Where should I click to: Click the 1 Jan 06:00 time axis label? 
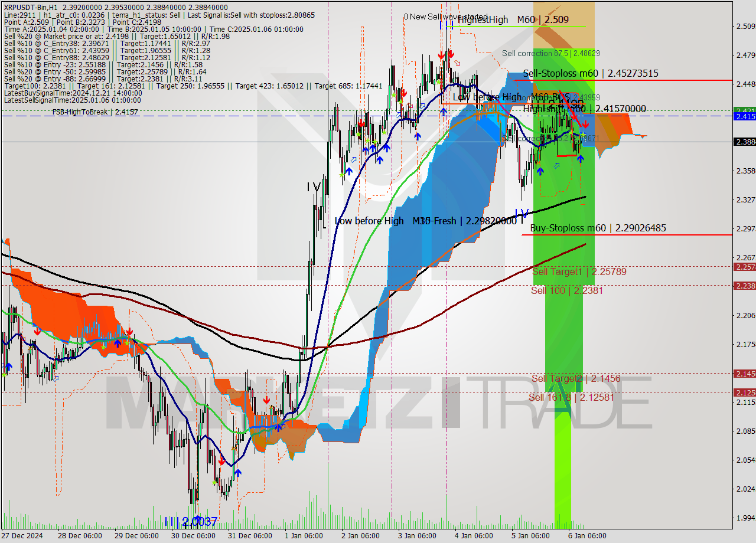(304, 536)
